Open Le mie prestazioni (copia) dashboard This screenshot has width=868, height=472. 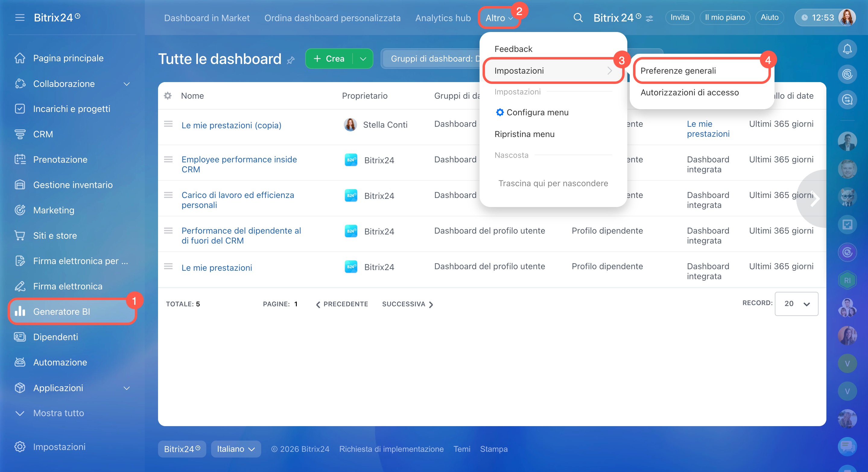pos(231,125)
